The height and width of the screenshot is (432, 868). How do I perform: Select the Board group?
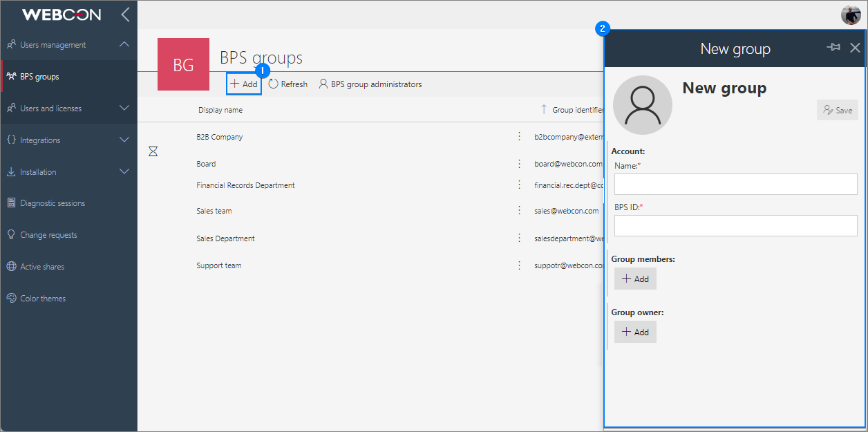(x=206, y=164)
